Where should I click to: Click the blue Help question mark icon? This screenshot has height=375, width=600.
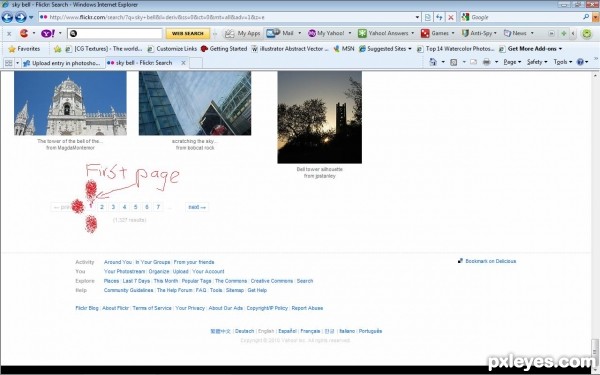click(x=580, y=62)
